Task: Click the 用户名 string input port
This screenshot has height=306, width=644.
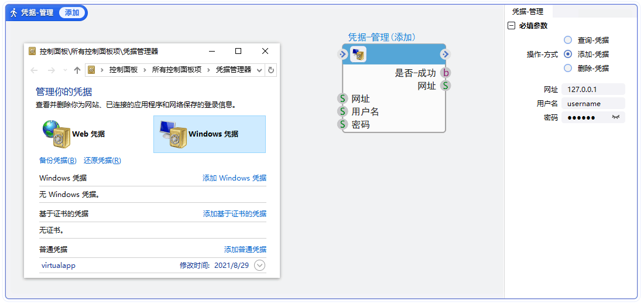Action: click(x=343, y=111)
